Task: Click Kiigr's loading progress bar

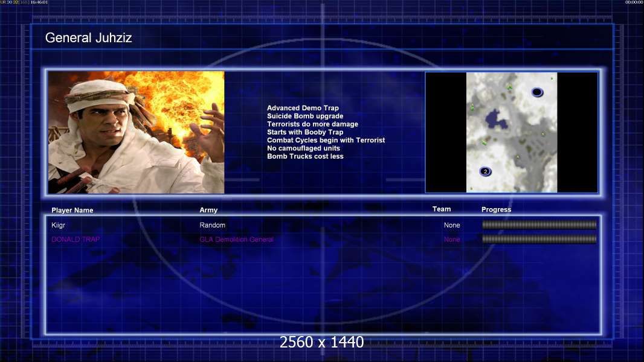Action: point(539,225)
